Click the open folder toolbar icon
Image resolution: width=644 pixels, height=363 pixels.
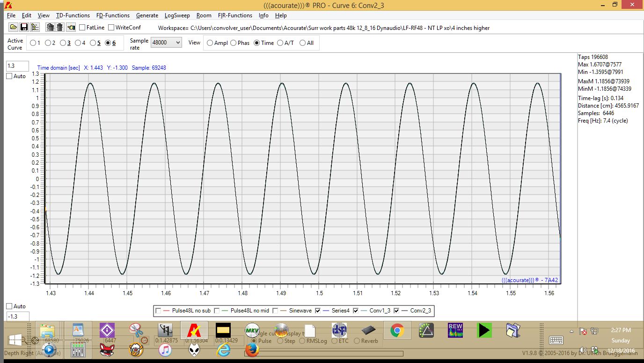tap(13, 28)
